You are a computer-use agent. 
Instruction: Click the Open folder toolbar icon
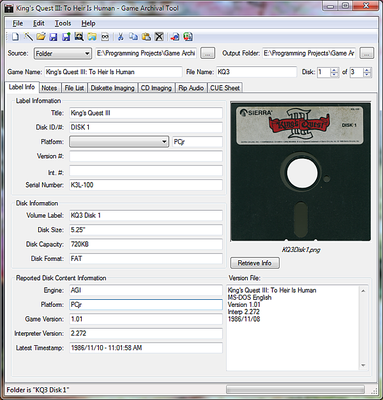(41, 37)
